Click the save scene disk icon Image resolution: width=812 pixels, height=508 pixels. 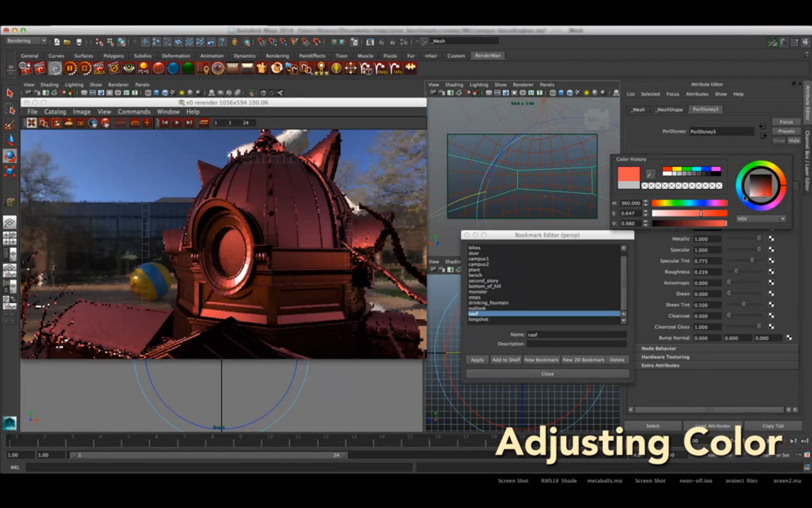[79, 42]
